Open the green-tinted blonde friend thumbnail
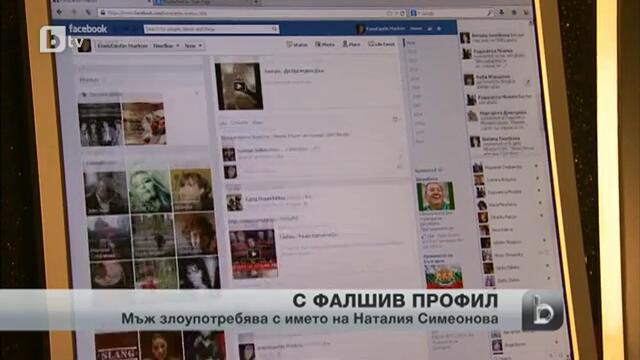 point(149,192)
